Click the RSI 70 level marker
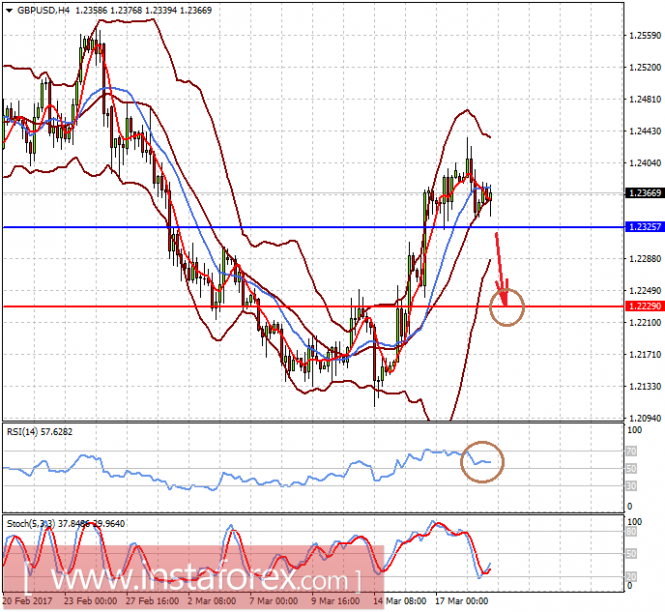This screenshot has width=665, height=612. coord(631,452)
